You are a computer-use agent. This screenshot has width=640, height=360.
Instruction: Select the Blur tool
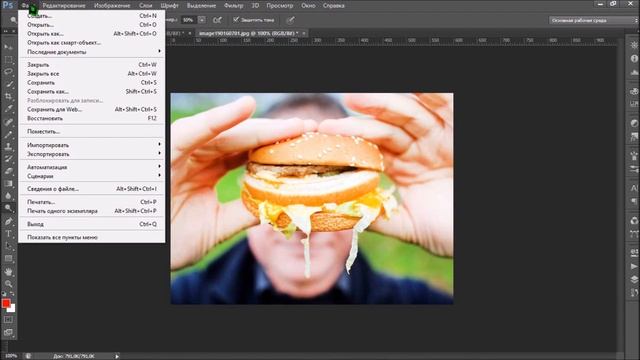(x=8, y=196)
